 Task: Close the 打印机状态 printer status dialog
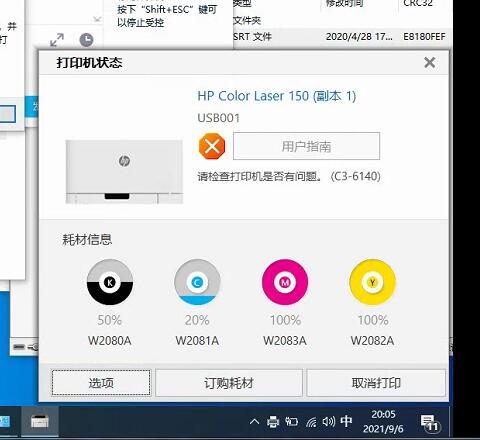(430, 62)
